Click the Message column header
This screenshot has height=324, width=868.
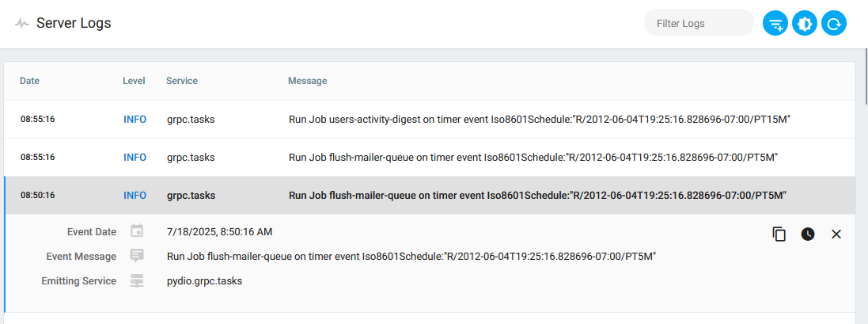click(x=307, y=81)
